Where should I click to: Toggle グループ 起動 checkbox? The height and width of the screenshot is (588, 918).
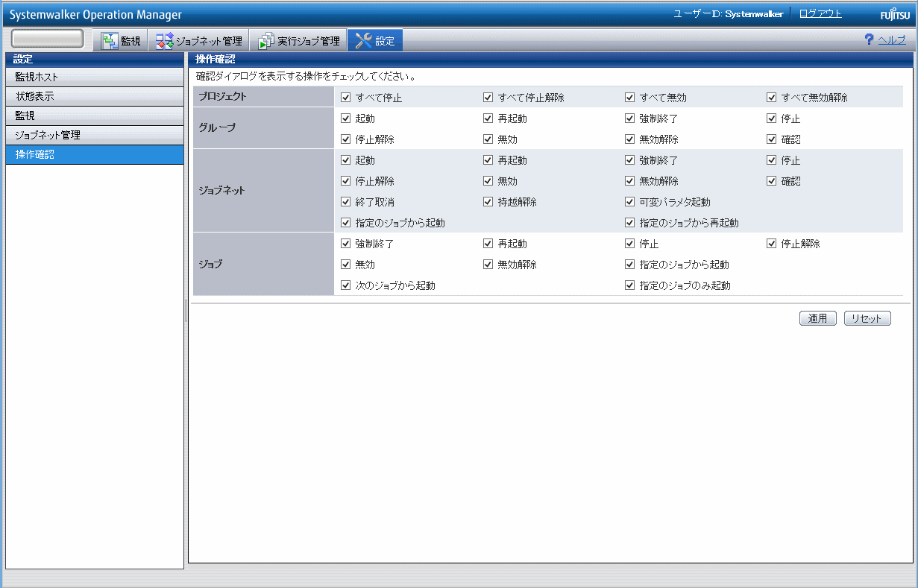click(346, 118)
